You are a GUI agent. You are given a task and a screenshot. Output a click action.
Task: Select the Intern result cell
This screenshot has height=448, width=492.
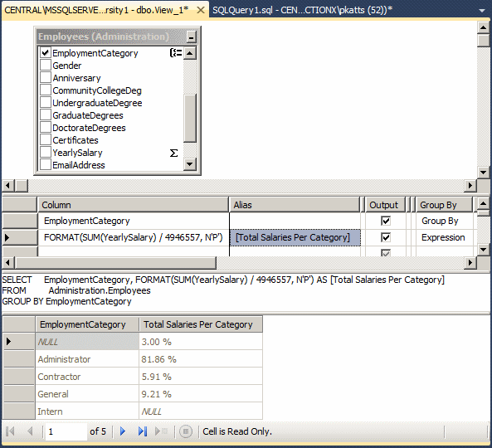click(87, 411)
